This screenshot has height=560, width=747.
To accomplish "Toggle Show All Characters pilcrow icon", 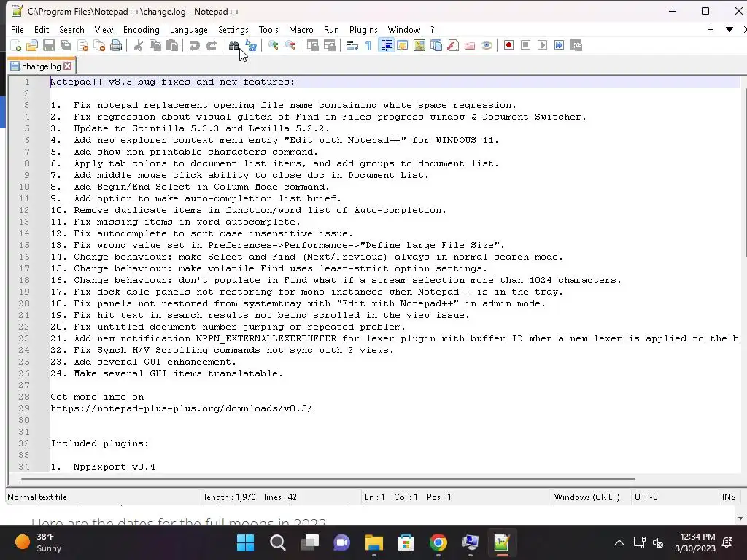I will pyautogui.click(x=368, y=46).
